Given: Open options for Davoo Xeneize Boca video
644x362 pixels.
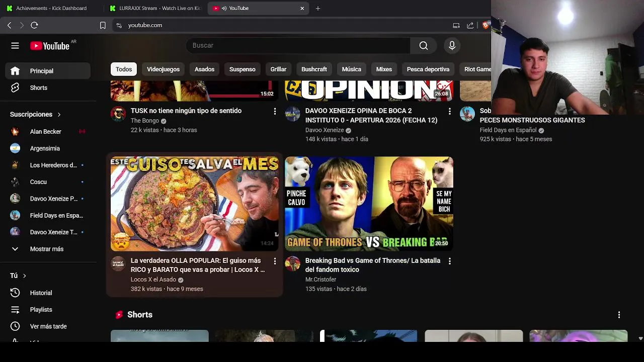Looking at the screenshot, I should coord(449,111).
